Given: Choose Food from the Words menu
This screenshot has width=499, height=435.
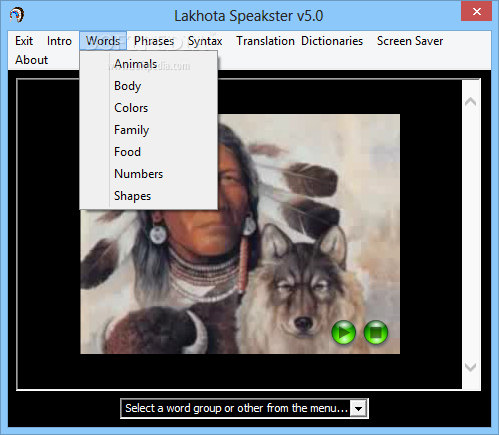Looking at the screenshot, I should pos(149,152).
